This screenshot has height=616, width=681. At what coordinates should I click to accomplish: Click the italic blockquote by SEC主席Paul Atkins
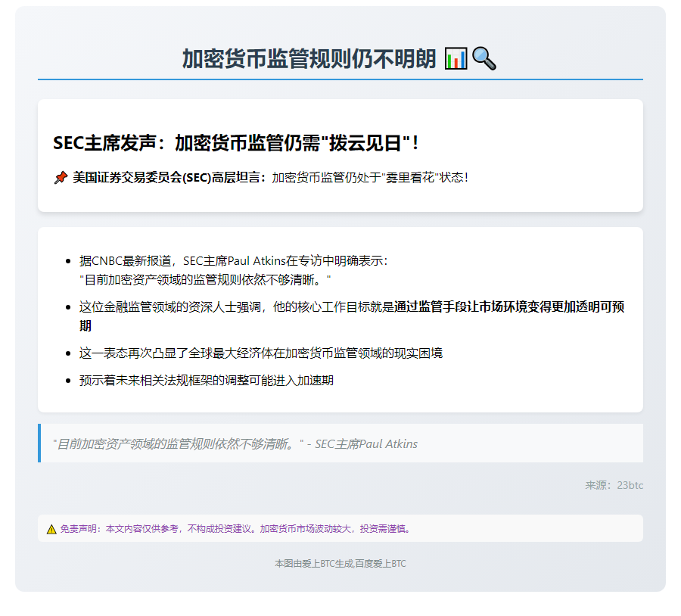(235, 444)
